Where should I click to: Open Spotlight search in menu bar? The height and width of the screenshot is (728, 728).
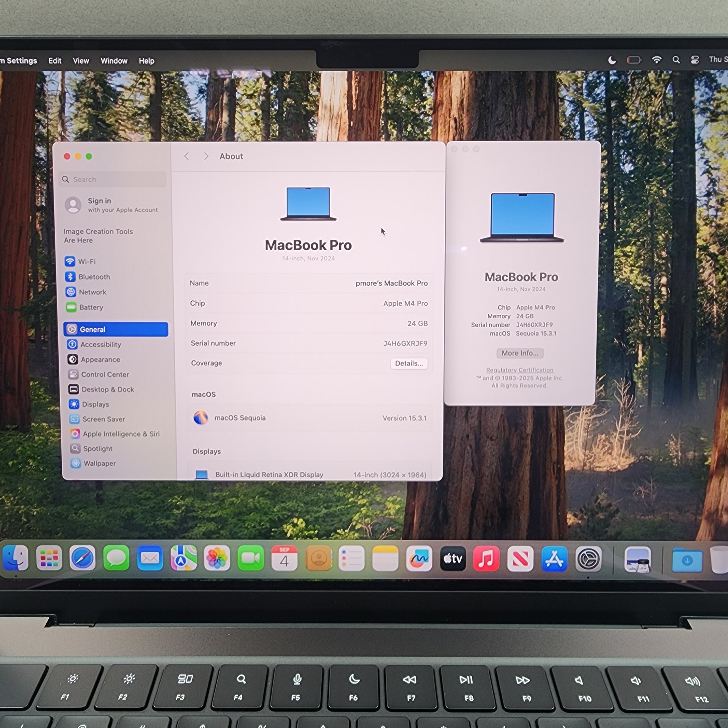[x=676, y=59]
